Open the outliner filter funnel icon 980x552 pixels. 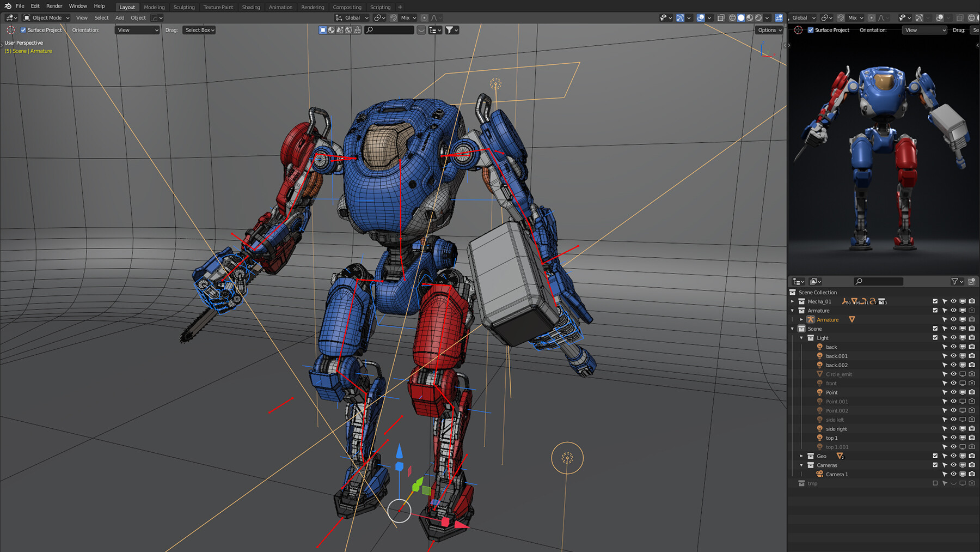(x=955, y=282)
